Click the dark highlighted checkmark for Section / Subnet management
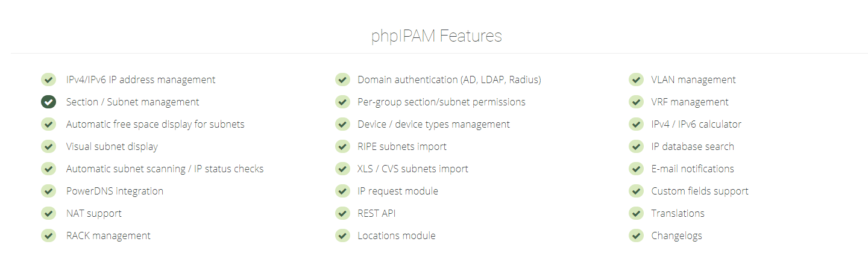Screen dimensions: 868x271 coord(49,102)
